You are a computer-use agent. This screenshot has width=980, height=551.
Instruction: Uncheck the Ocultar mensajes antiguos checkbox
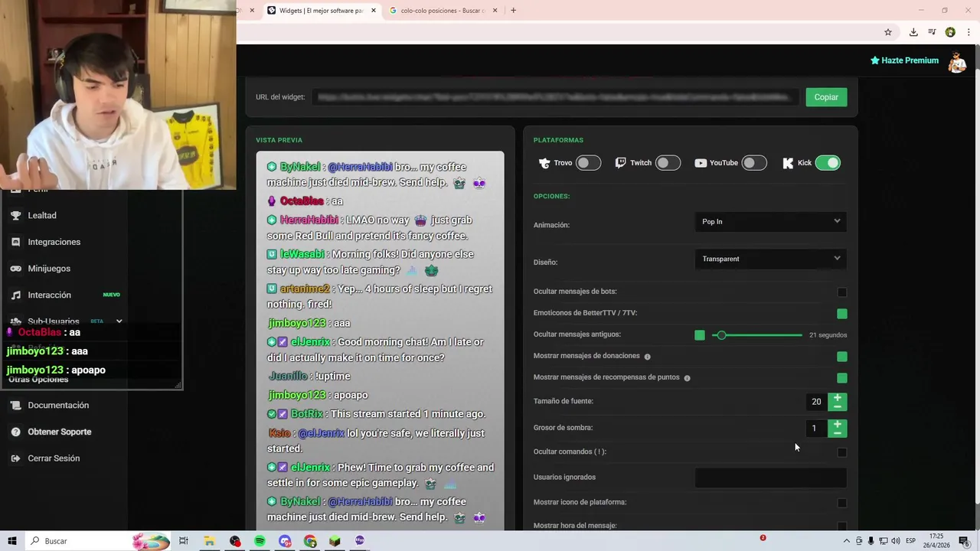pyautogui.click(x=700, y=335)
